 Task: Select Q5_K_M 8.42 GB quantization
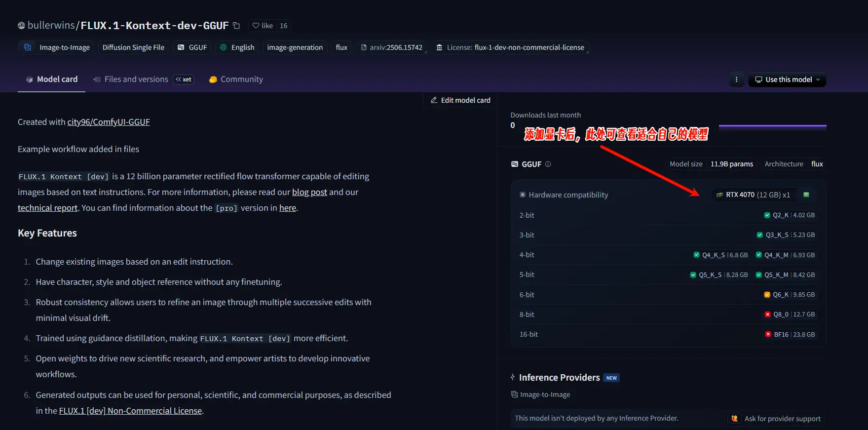coord(786,275)
